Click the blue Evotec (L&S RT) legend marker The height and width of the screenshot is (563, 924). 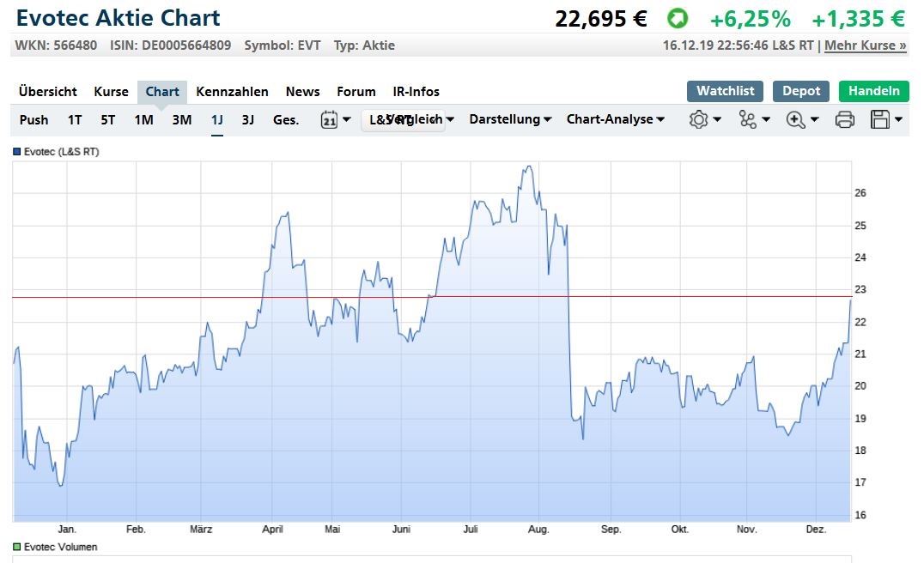pos(15,152)
